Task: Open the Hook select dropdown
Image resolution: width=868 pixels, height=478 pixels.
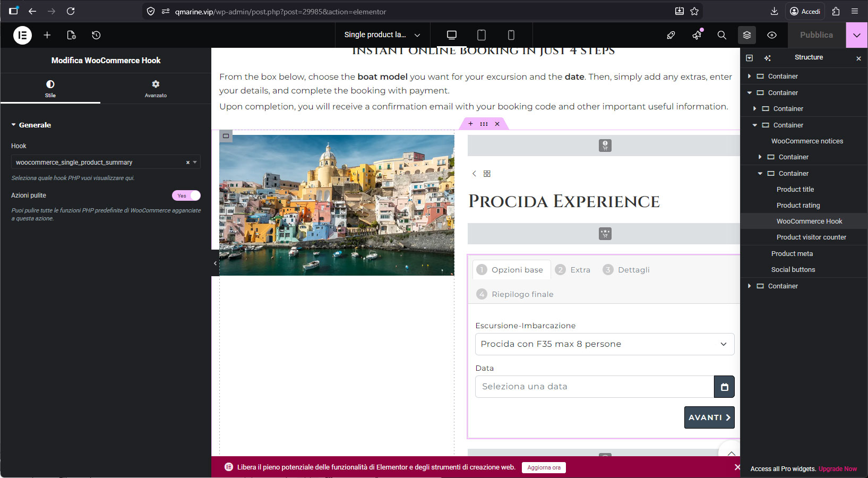Action: (x=106, y=162)
